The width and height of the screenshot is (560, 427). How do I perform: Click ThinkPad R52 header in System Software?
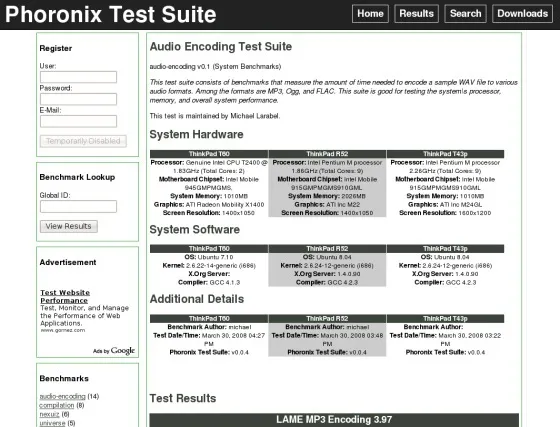pos(327,248)
